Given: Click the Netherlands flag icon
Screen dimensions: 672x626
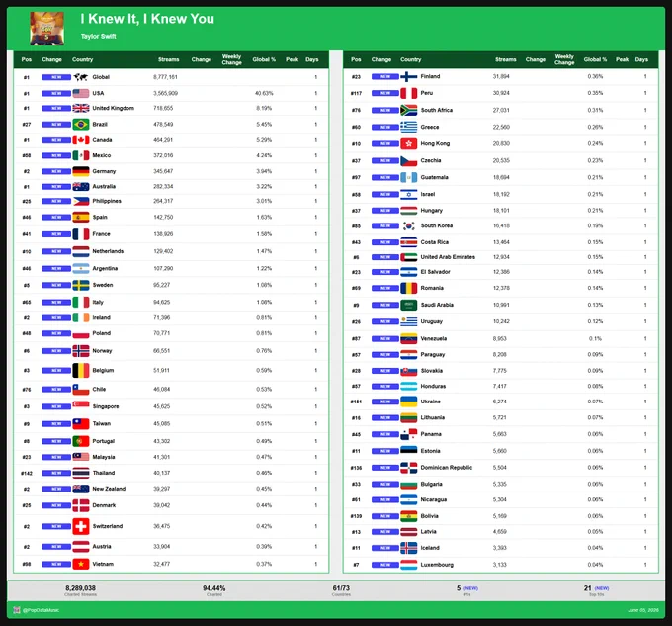Looking at the screenshot, I should (81, 251).
